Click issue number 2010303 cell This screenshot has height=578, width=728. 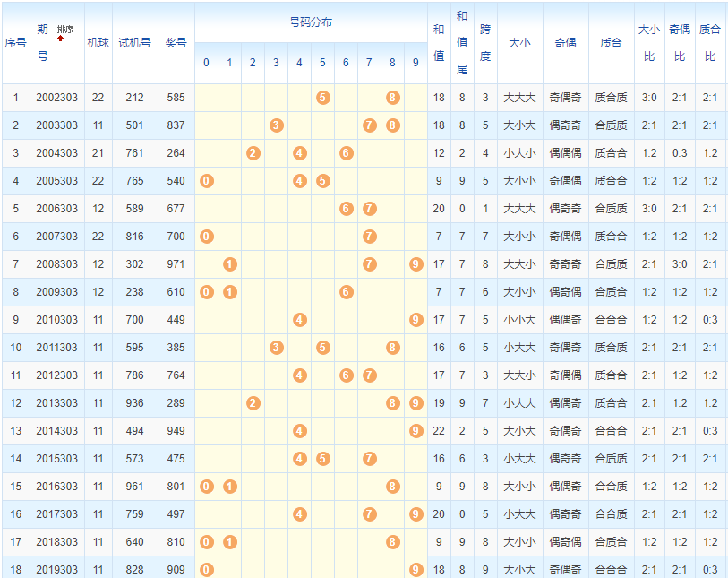[56, 320]
